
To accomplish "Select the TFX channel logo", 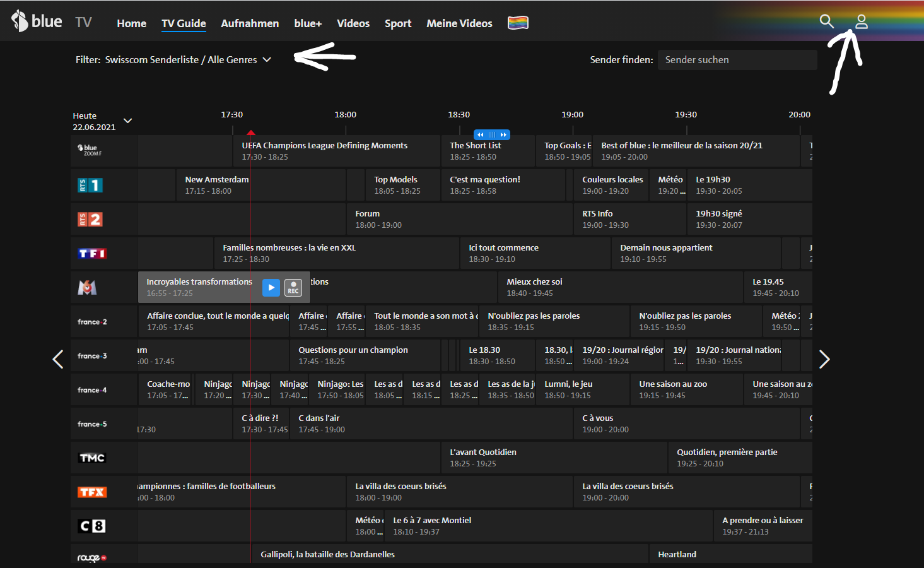I will pyautogui.click(x=92, y=492).
